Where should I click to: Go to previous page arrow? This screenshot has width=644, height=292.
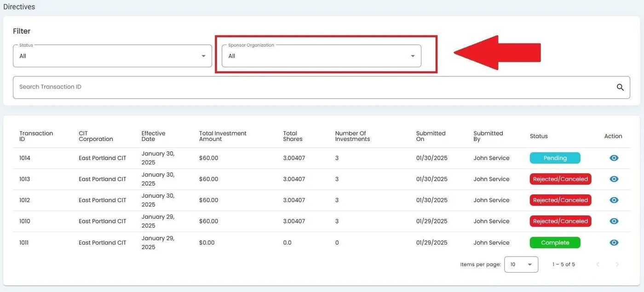coord(598,264)
